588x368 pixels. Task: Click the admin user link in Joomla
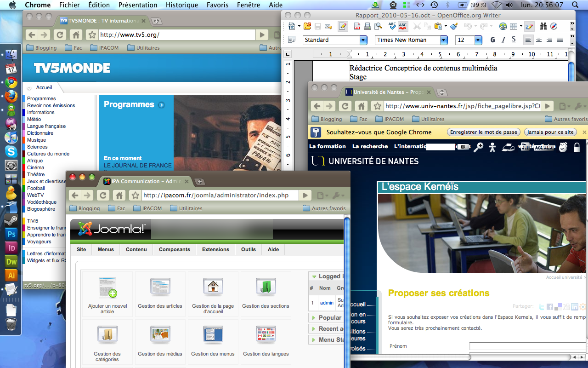327,303
